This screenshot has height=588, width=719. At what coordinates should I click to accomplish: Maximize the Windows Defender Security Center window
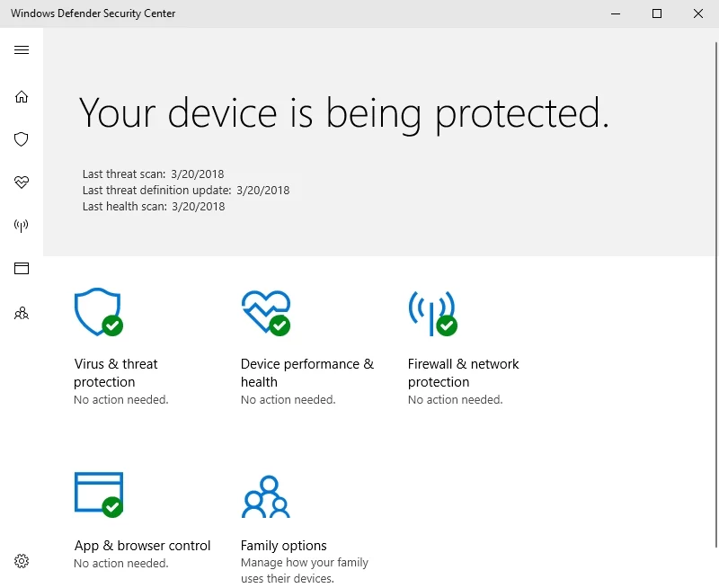point(657,13)
